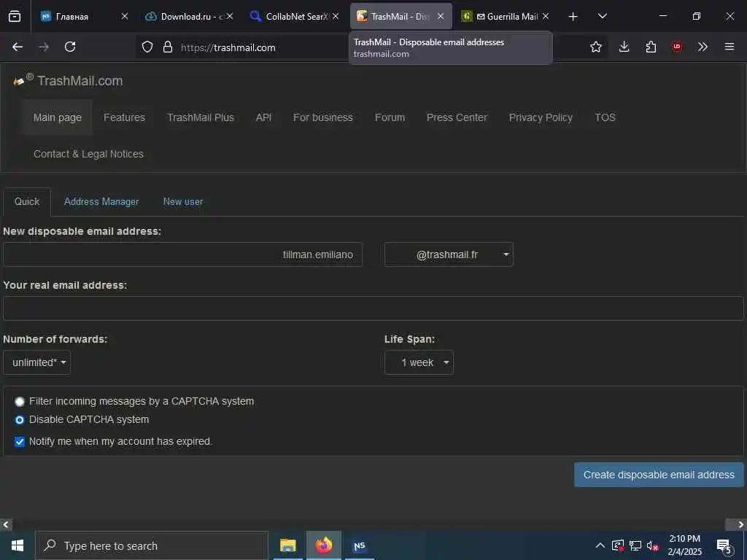Image resolution: width=747 pixels, height=560 pixels.
Task: Open TrashMail Plus page
Action: tap(201, 117)
